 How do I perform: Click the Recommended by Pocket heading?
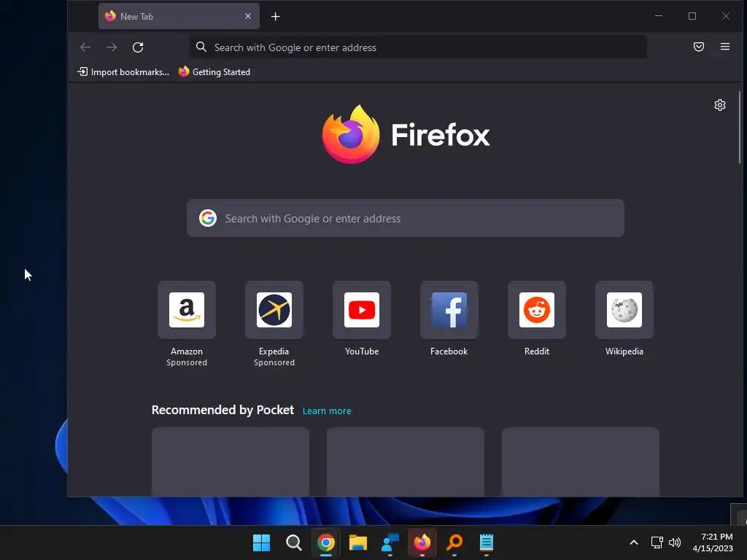[222, 410]
